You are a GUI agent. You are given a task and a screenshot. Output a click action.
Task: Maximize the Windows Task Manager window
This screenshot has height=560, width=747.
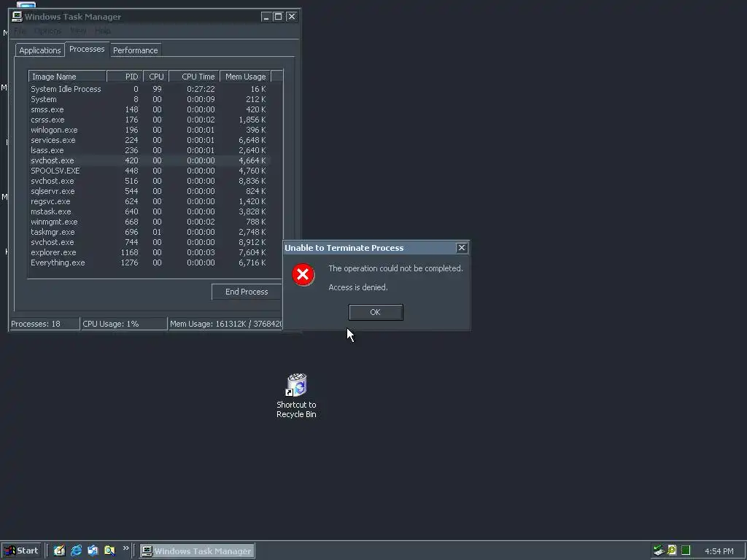(278, 17)
